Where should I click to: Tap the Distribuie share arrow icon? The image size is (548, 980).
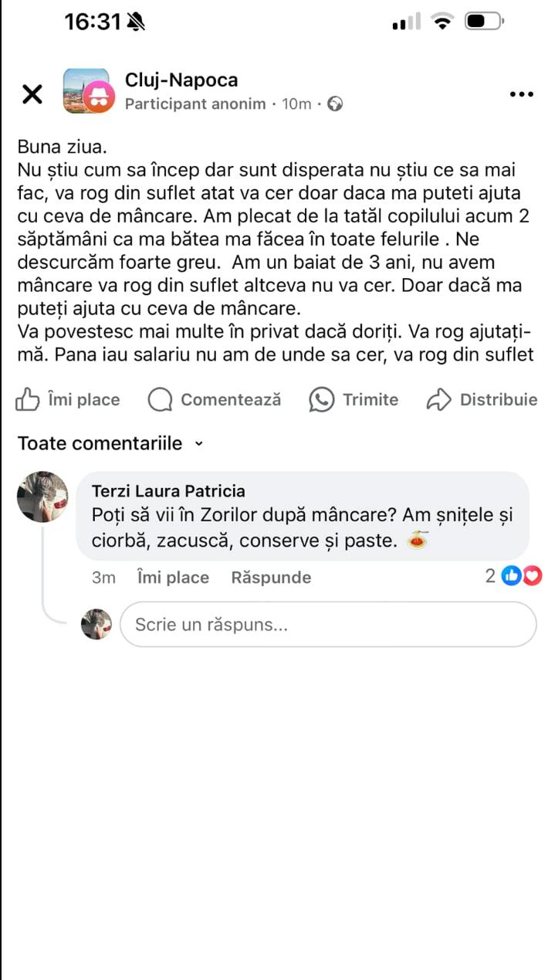click(x=438, y=399)
